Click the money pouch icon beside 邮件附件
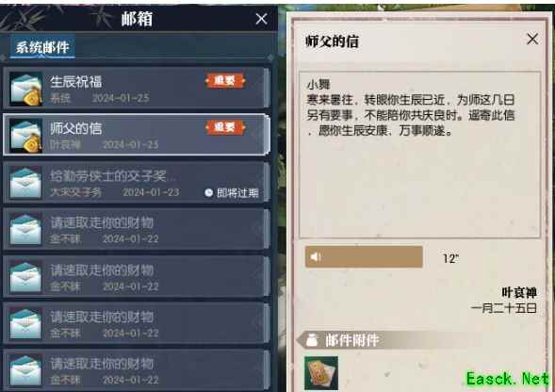 312,340
